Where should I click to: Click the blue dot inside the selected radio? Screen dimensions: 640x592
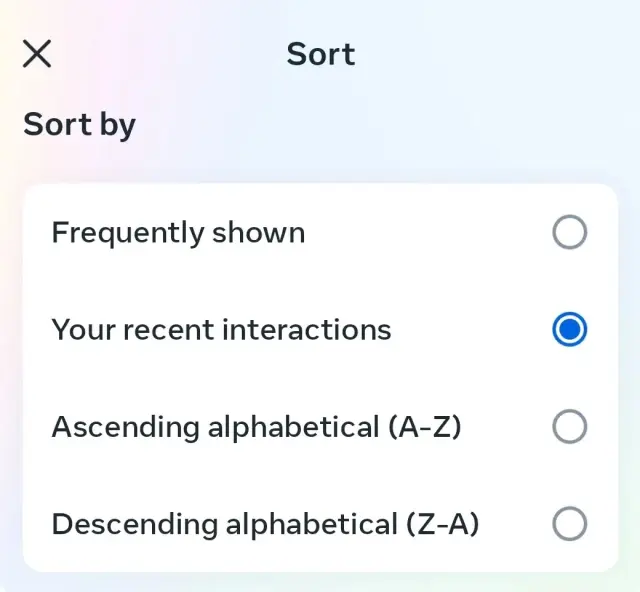pos(569,330)
